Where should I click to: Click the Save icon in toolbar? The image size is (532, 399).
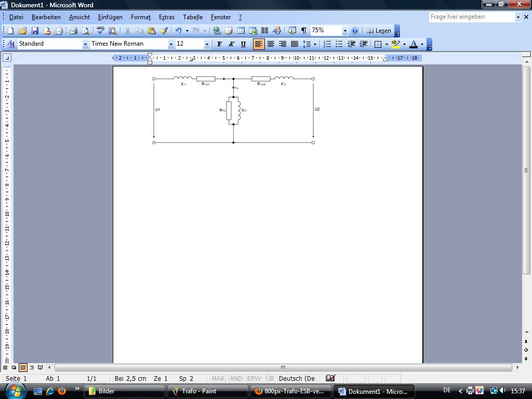click(35, 31)
